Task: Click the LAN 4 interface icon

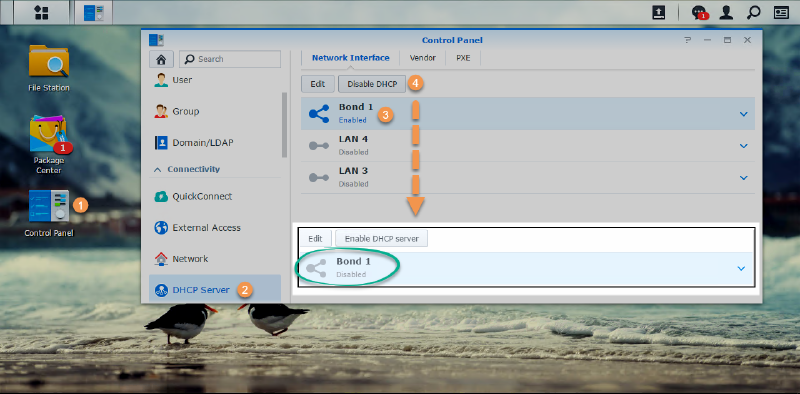Action: point(319,145)
